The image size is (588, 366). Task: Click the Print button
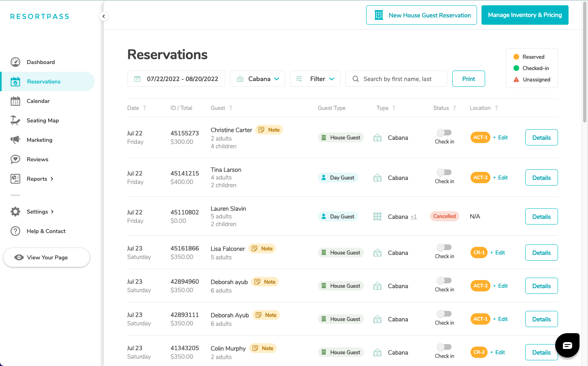[x=469, y=79]
